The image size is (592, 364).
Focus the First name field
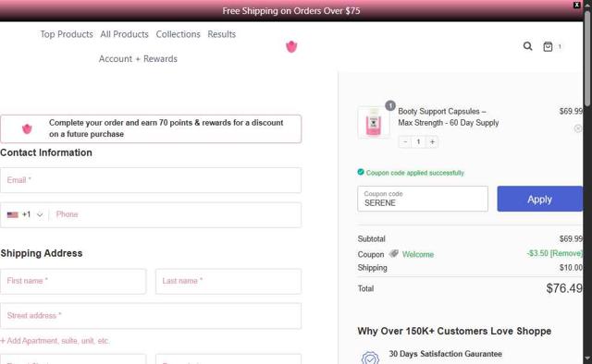73,281
